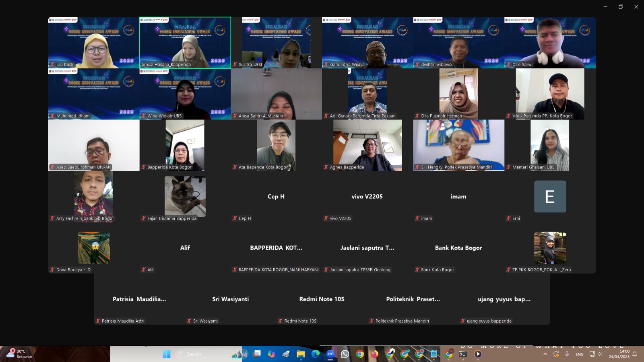Click TP PKK BOGOR_POKJA II_Zera profile photo
Image resolution: width=644 pixels, height=362 pixels.
[550, 248]
